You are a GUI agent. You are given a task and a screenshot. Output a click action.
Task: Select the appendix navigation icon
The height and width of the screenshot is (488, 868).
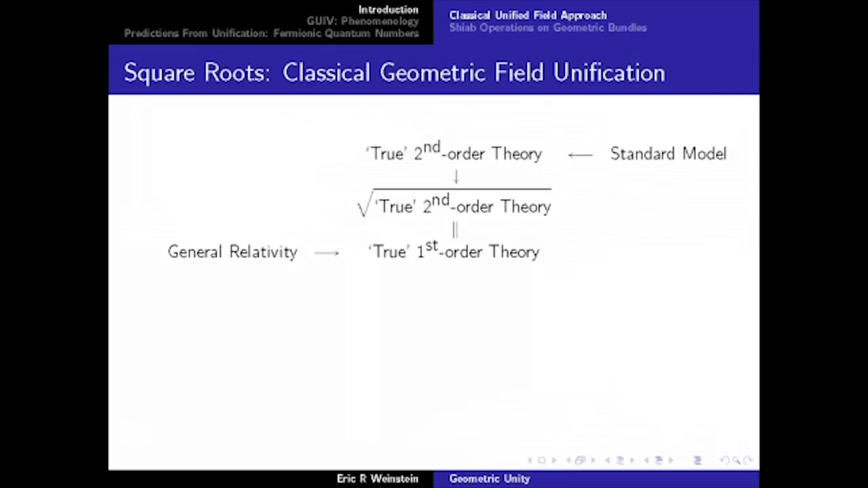698,460
